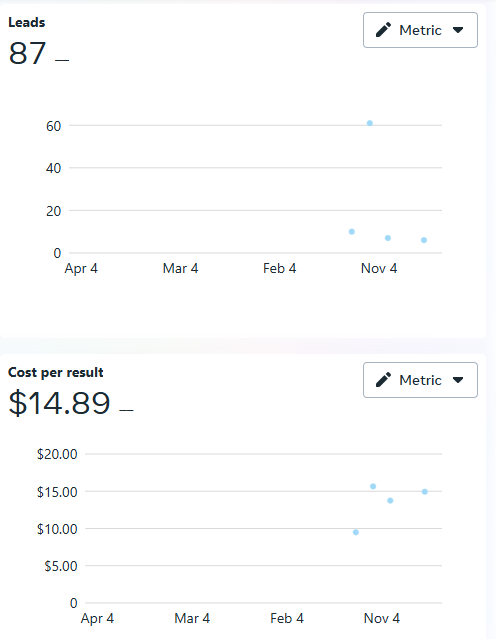Click the pencil icon in Cost per result Metric button
This screenshot has height=639, width=496.
383,380
